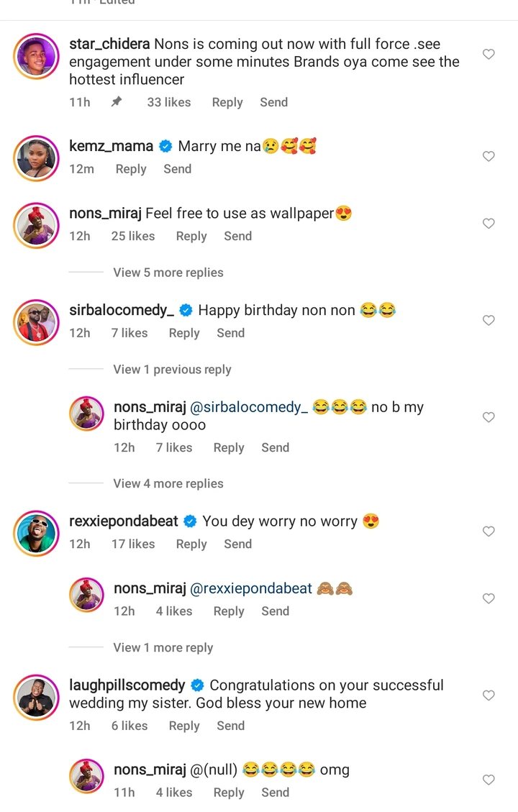Open star_chidera's profile picture
The width and height of the screenshot is (518, 812).
36,55
